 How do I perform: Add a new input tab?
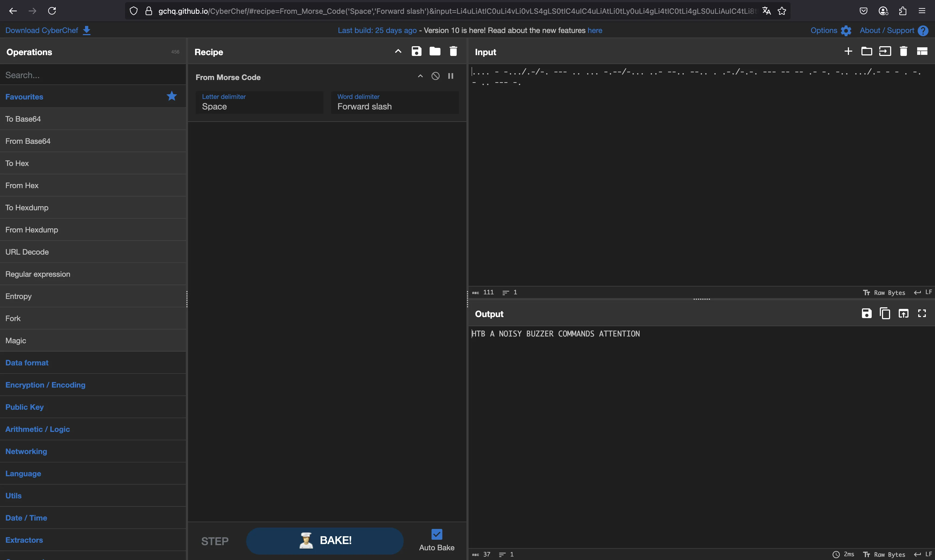(x=848, y=51)
